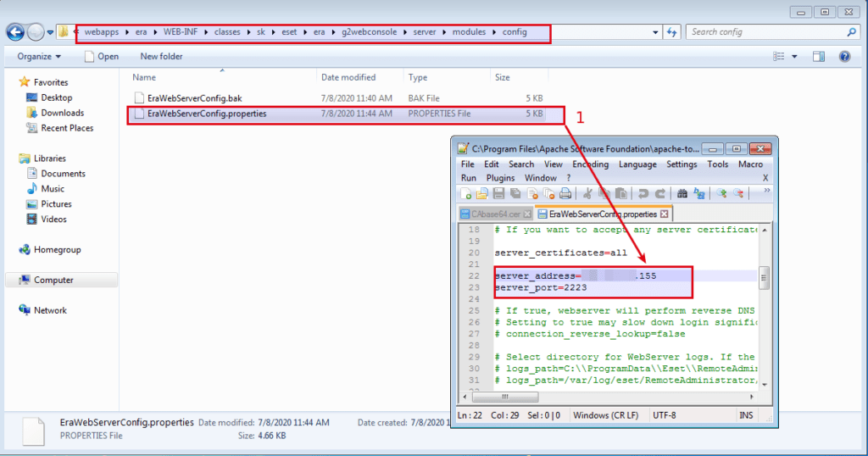Redo last edit in Notepad++ toolbar
This screenshot has width=868, height=456.
pyautogui.click(x=659, y=194)
